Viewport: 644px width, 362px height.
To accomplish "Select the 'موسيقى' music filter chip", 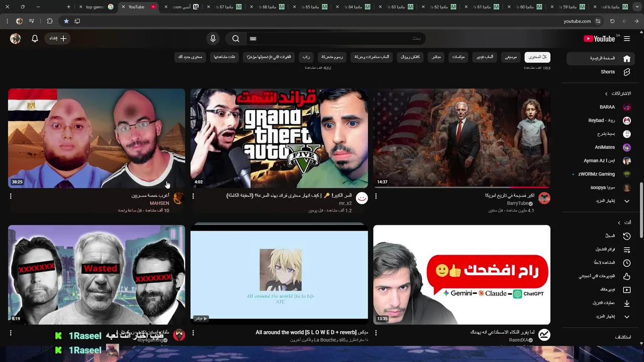I will (x=511, y=57).
